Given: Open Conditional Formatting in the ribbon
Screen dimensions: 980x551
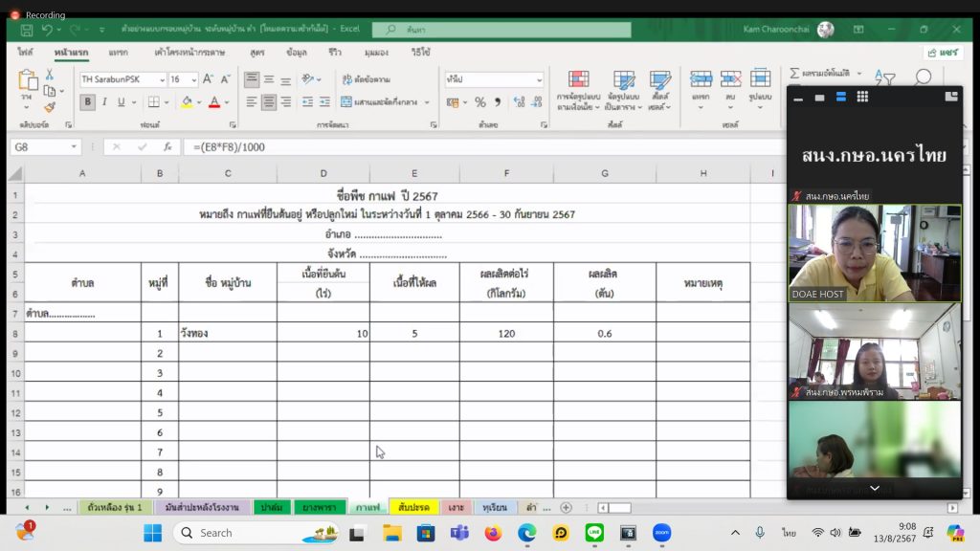Looking at the screenshot, I should [577, 91].
